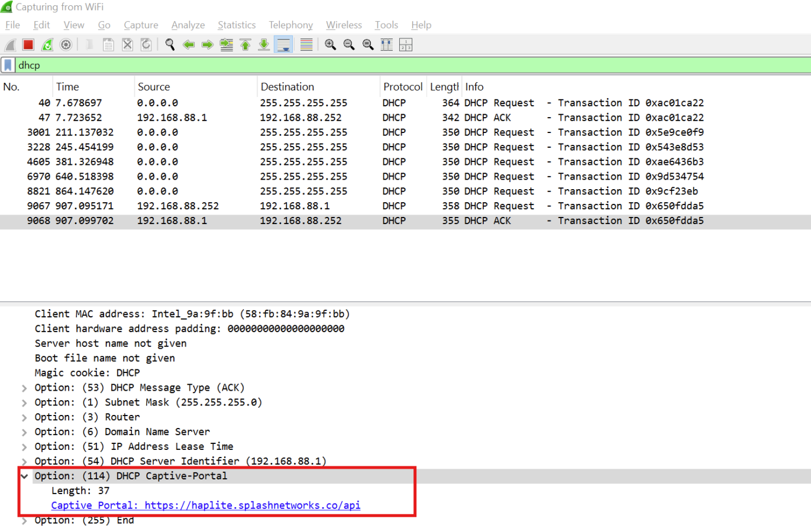Collapse Option (114) DHCP Captive-Portal
The image size is (811, 532).
(24, 476)
